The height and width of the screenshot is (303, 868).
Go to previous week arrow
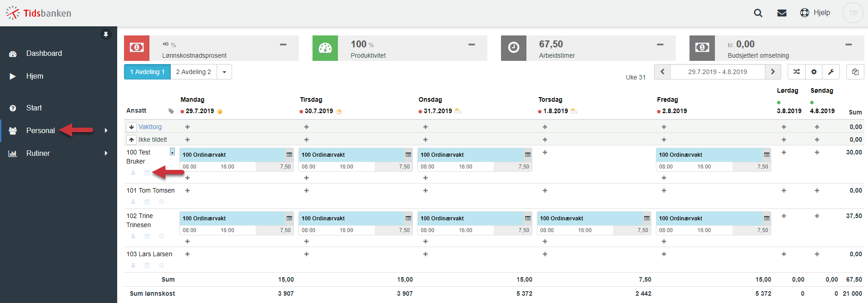(662, 72)
